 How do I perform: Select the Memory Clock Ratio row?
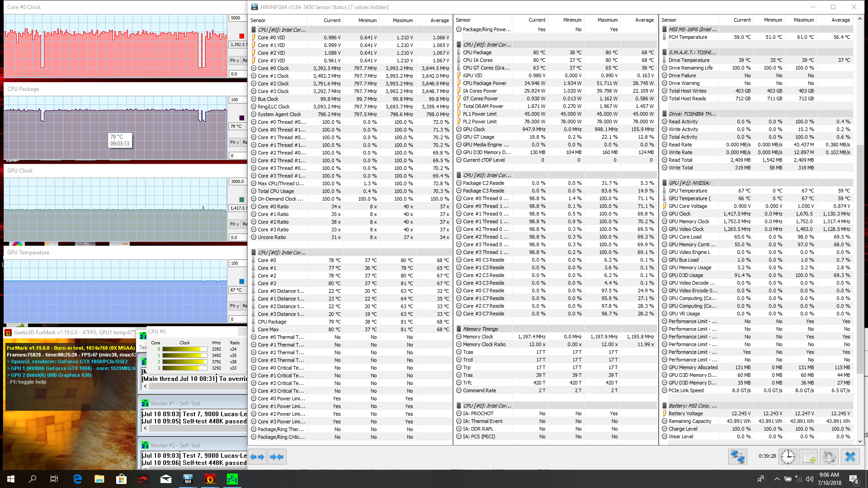[556, 344]
